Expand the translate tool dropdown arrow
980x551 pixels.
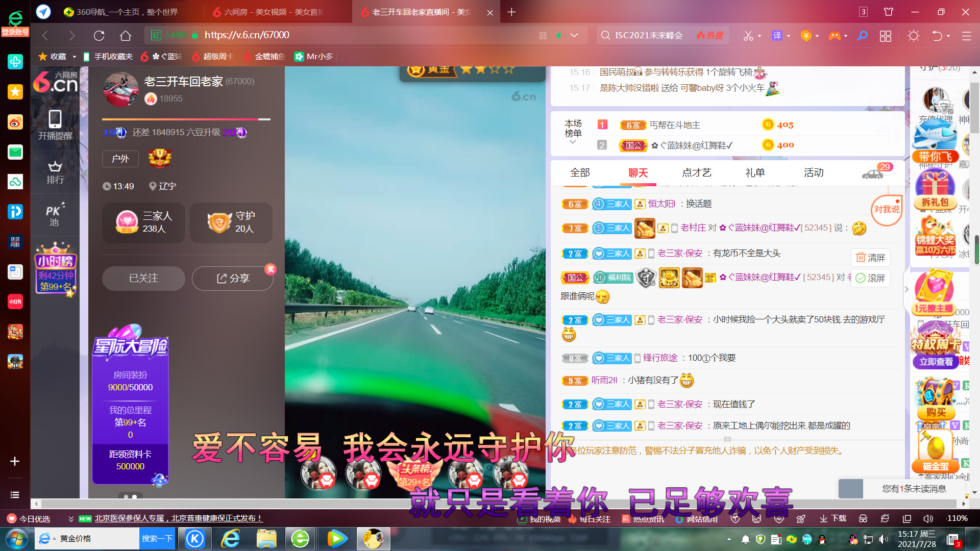(789, 36)
